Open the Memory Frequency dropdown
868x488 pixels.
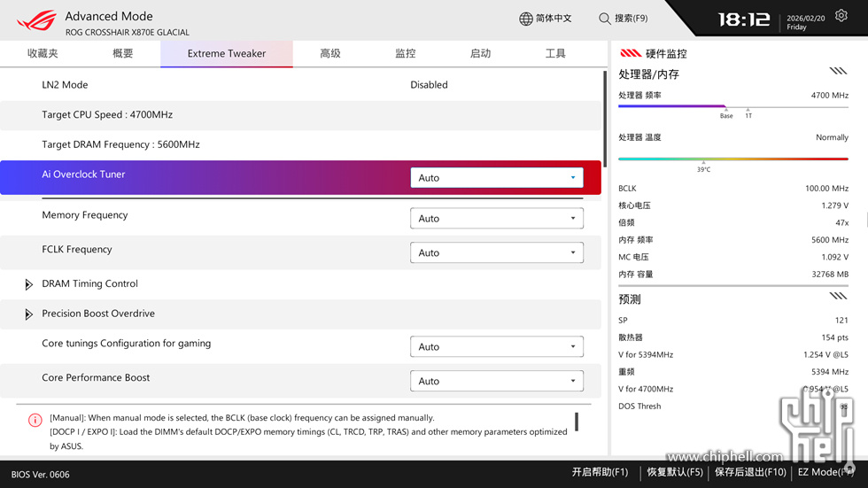point(496,219)
